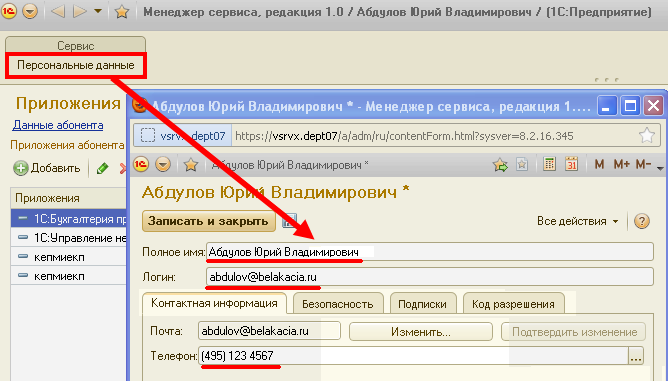The image size is (668, 381).
Task: Maximize the Абдулов dialog window
Action: click(x=630, y=106)
